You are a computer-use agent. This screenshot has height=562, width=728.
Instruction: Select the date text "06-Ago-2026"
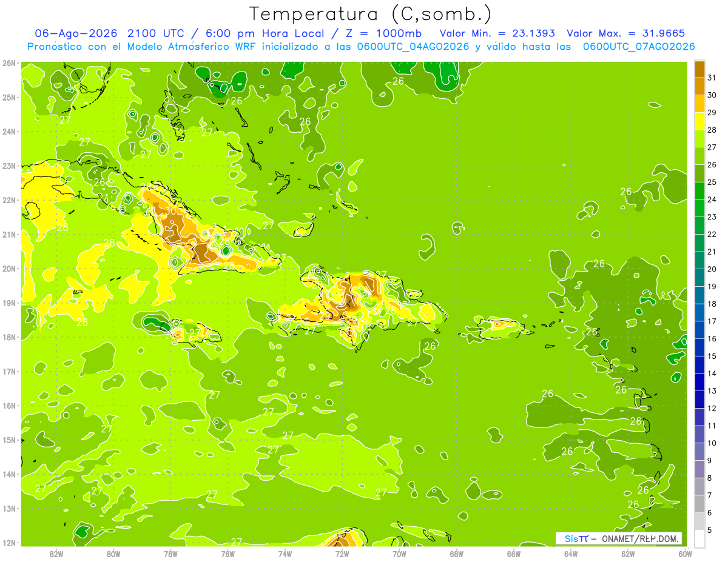pos(76,33)
